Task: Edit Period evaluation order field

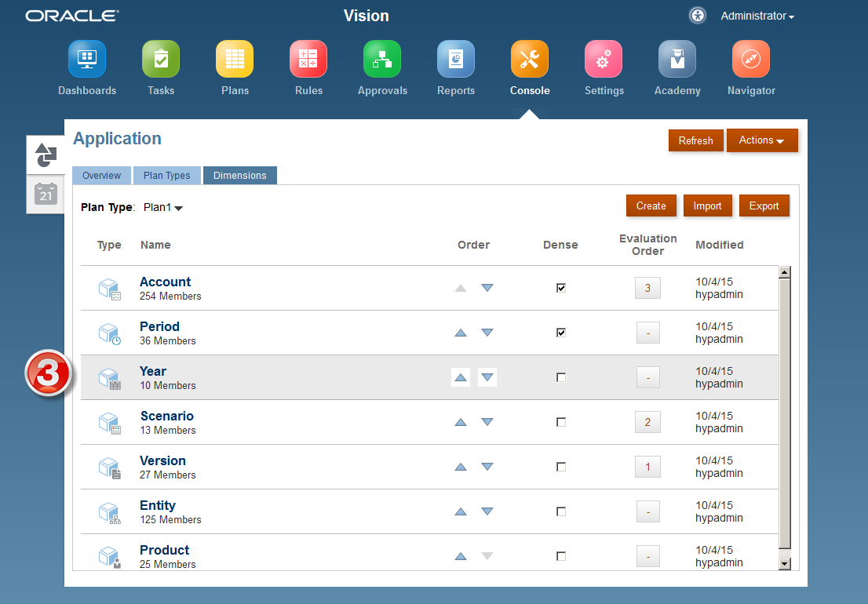Action: (647, 333)
